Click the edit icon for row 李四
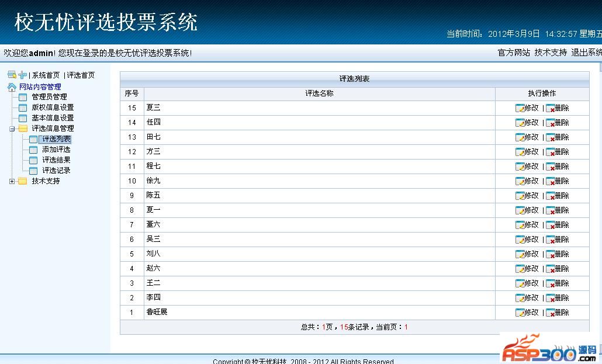The height and width of the screenshot is (364, 602). (x=520, y=298)
